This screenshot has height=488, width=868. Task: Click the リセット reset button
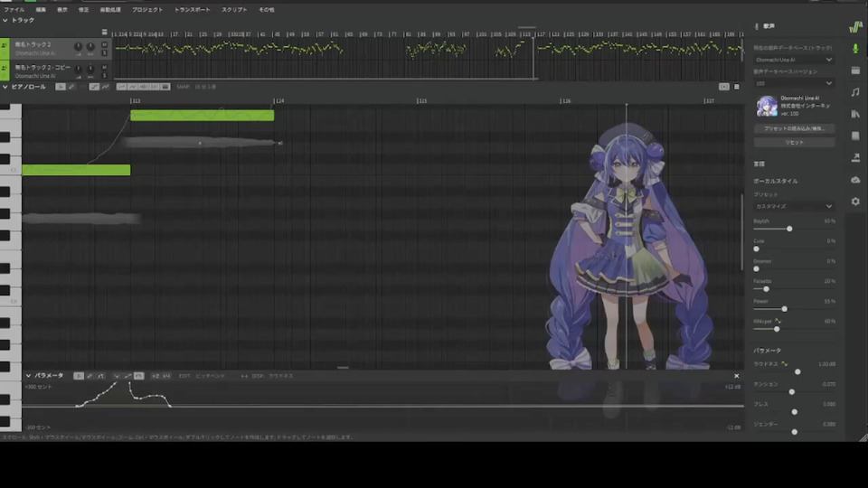tap(794, 142)
